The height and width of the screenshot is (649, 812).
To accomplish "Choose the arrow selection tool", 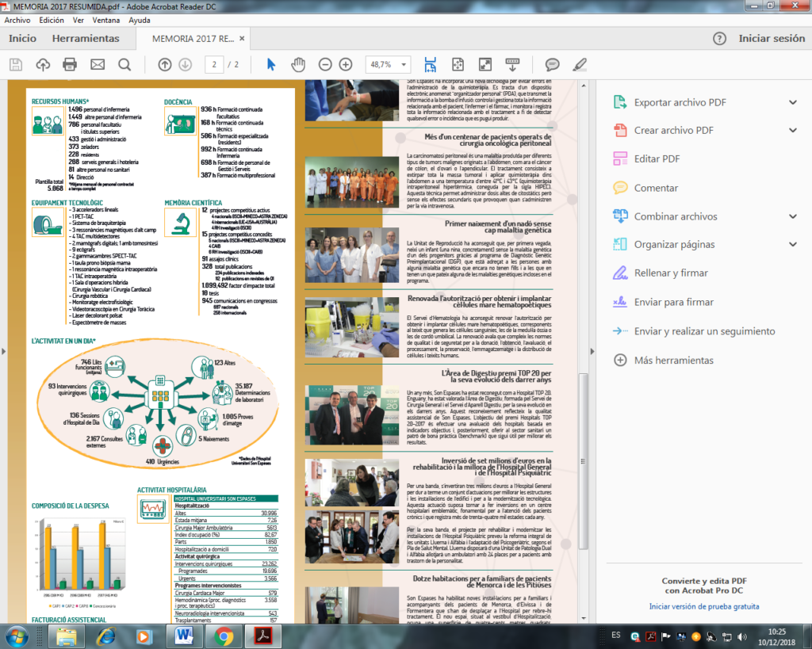I will (x=271, y=64).
